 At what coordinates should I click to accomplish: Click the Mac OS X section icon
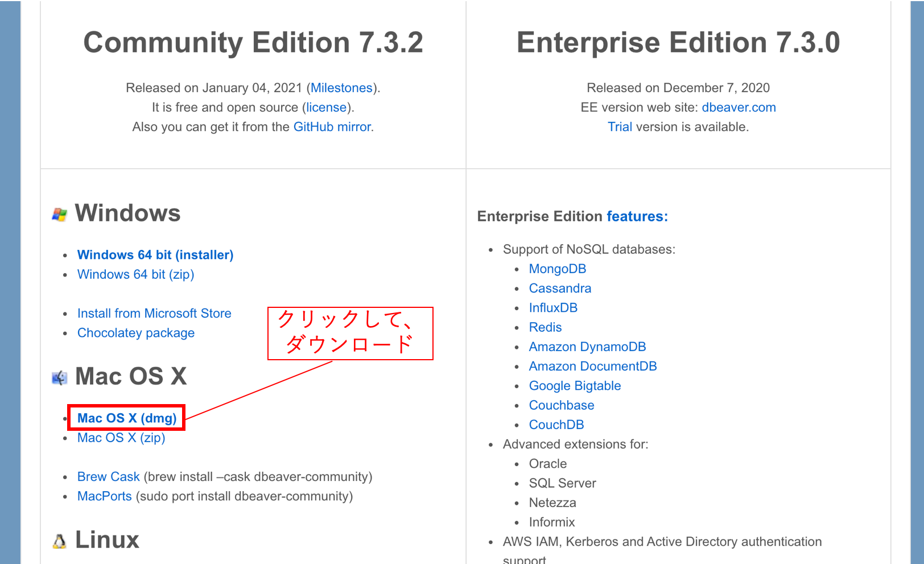point(59,376)
